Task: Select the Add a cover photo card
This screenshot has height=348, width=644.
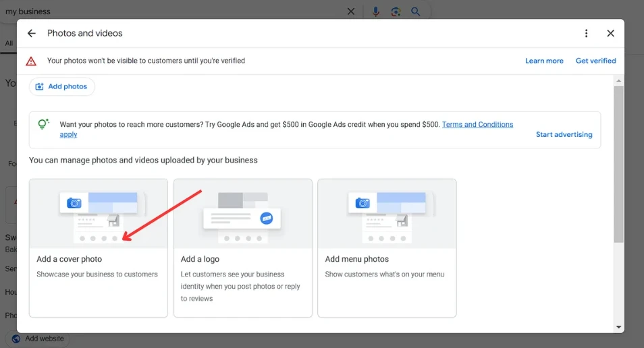Action: point(99,248)
